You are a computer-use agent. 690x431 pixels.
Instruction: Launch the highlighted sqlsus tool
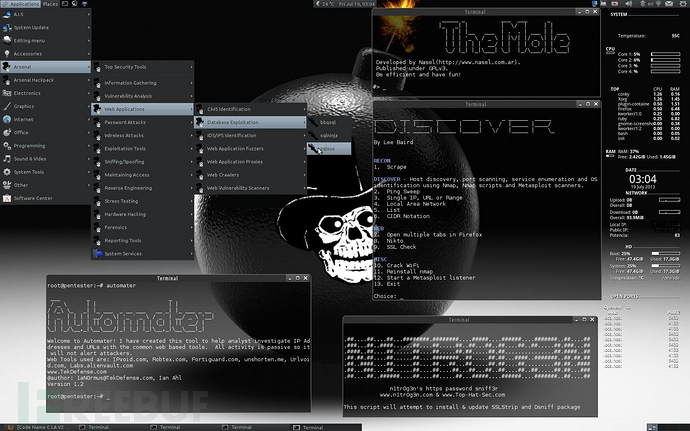click(x=329, y=149)
